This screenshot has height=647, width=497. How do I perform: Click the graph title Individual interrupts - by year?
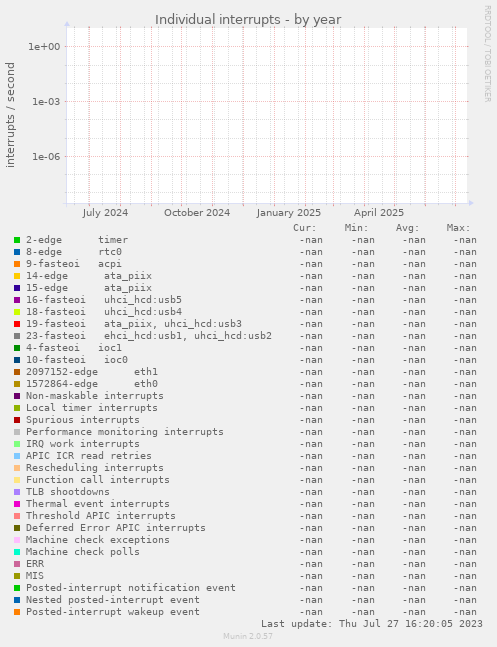[248, 19]
